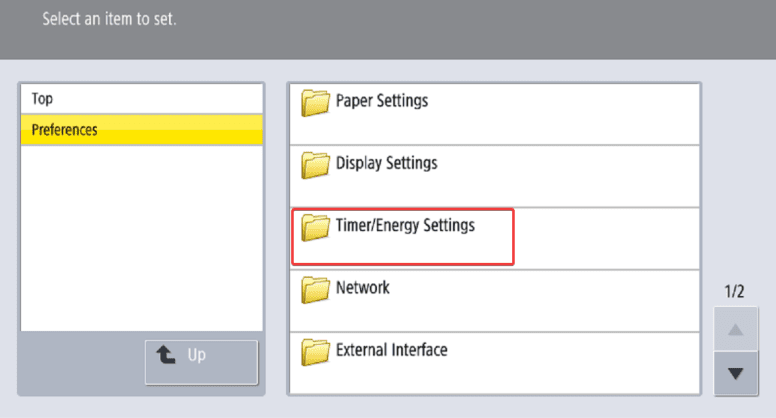Screen dimensions: 776x418
Task: Click the Paper Settings folder icon
Action: pyautogui.click(x=316, y=102)
